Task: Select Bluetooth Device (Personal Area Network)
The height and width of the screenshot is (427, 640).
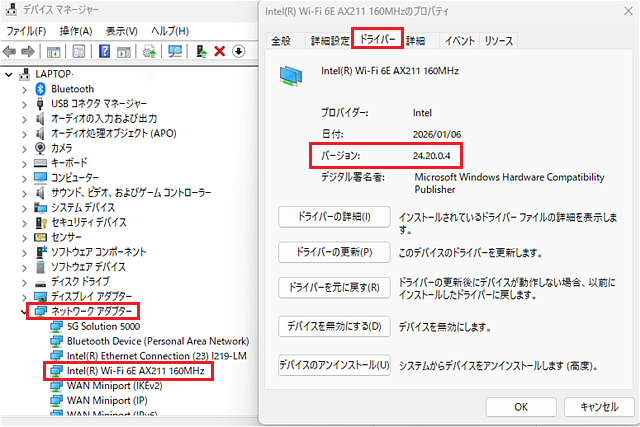Action: click(158, 341)
